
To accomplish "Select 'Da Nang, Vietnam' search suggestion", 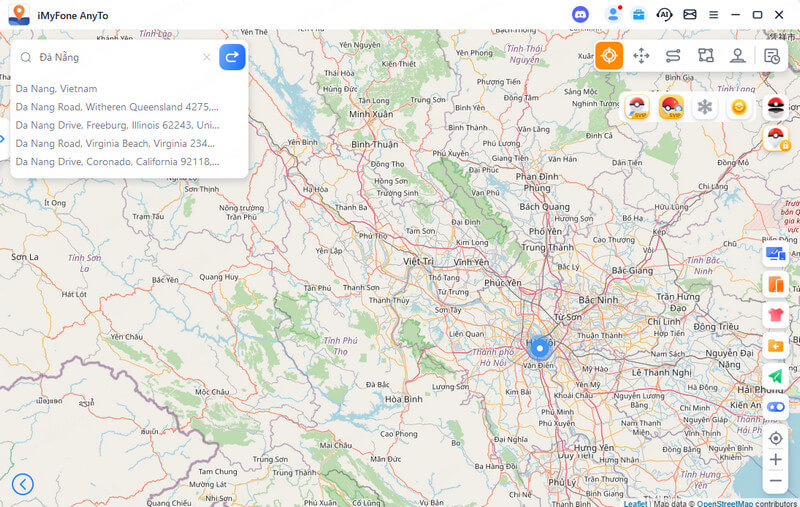I will (56, 88).
